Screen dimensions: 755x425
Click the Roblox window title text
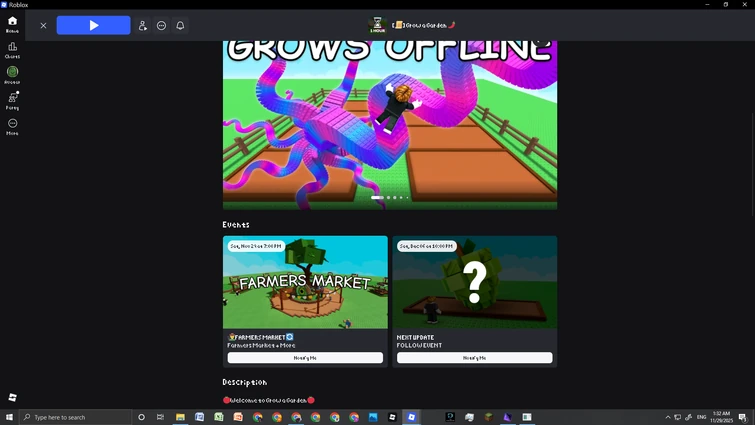click(x=18, y=5)
